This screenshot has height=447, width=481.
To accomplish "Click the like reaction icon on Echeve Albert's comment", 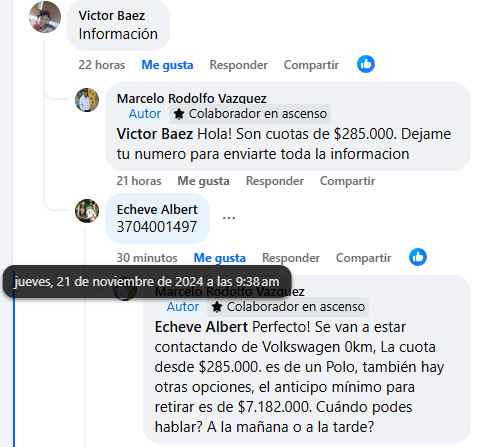I will coord(418,257).
